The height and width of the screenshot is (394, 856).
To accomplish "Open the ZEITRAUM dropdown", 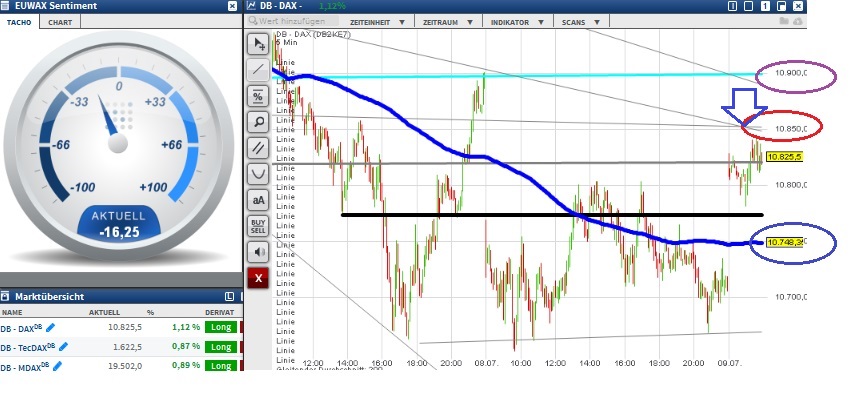I will (x=448, y=22).
